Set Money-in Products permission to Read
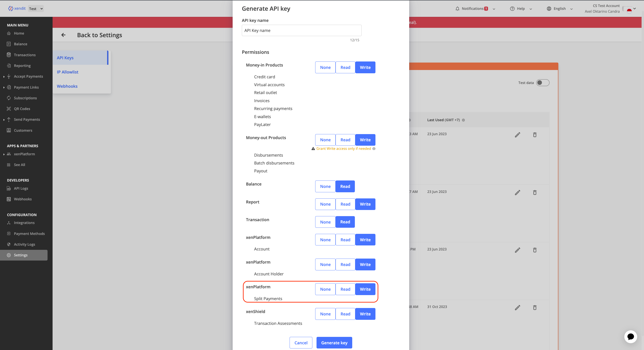The height and width of the screenshot is (350, 644). 345,67
